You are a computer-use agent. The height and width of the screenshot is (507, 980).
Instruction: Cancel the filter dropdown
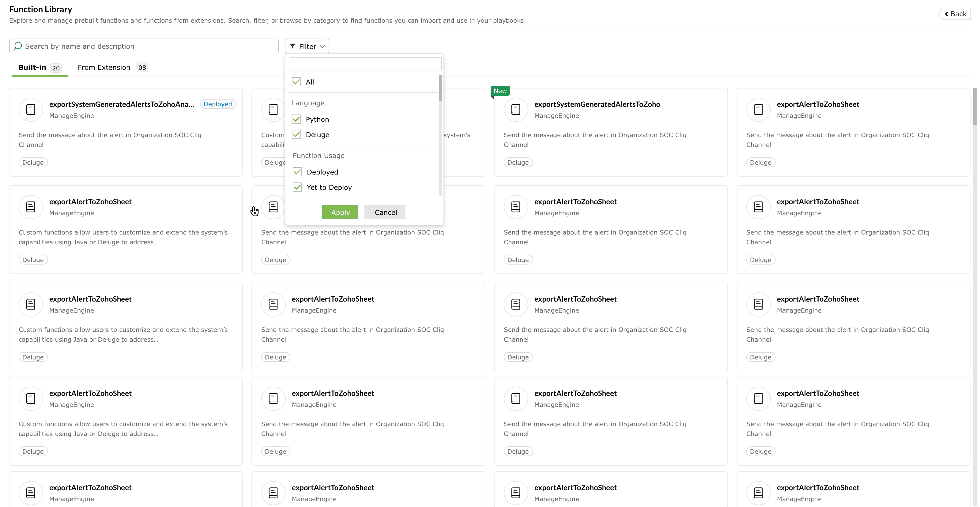point(385,212)
